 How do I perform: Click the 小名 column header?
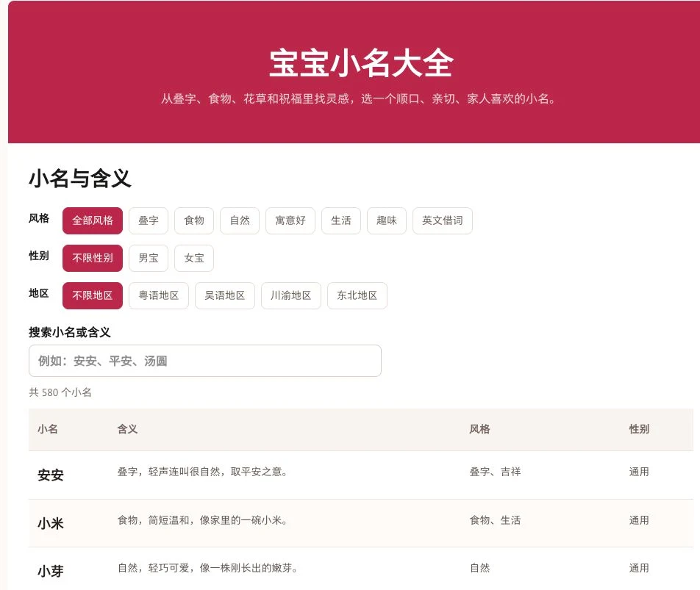click(x=47, y=429)
